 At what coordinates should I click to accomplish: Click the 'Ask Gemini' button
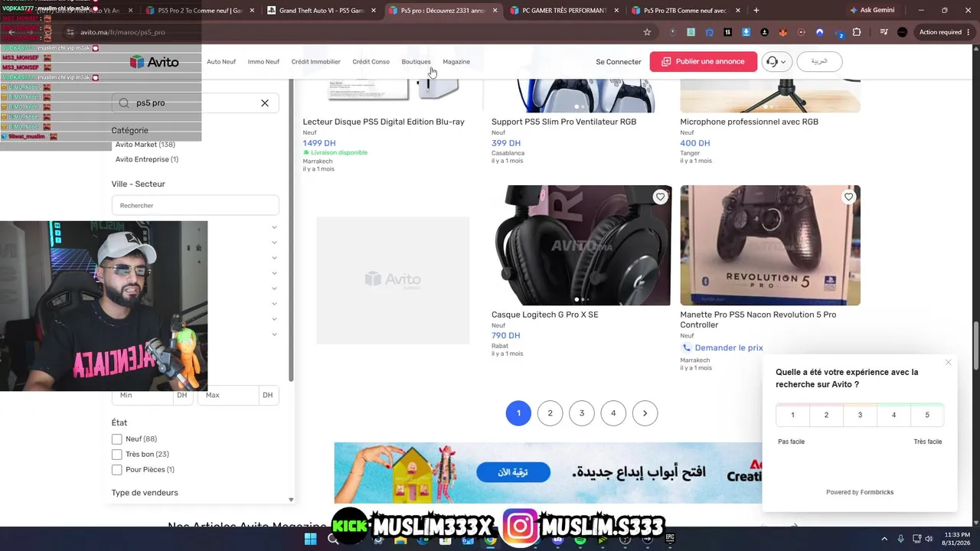[871, 11]
